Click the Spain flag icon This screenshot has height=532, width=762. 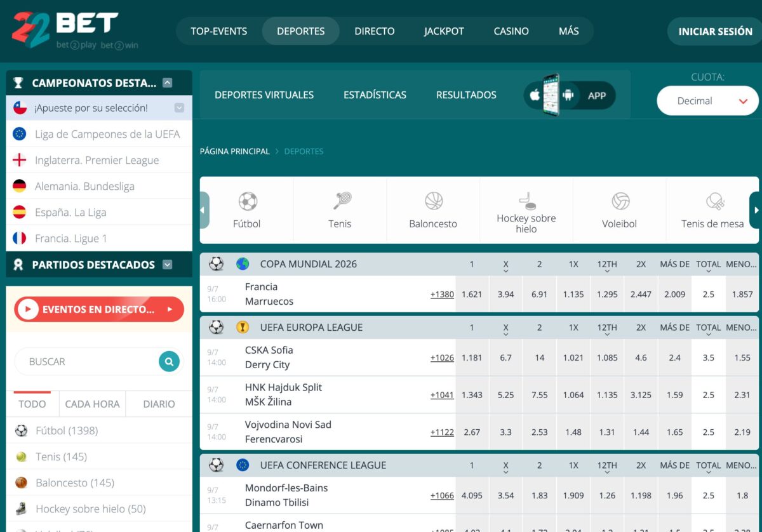click(20, 212)
